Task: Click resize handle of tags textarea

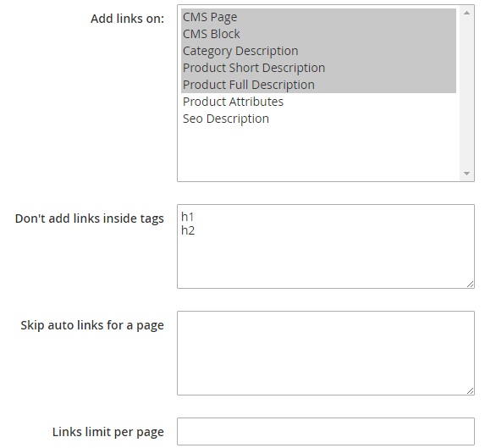Action: tap(470, 284)
